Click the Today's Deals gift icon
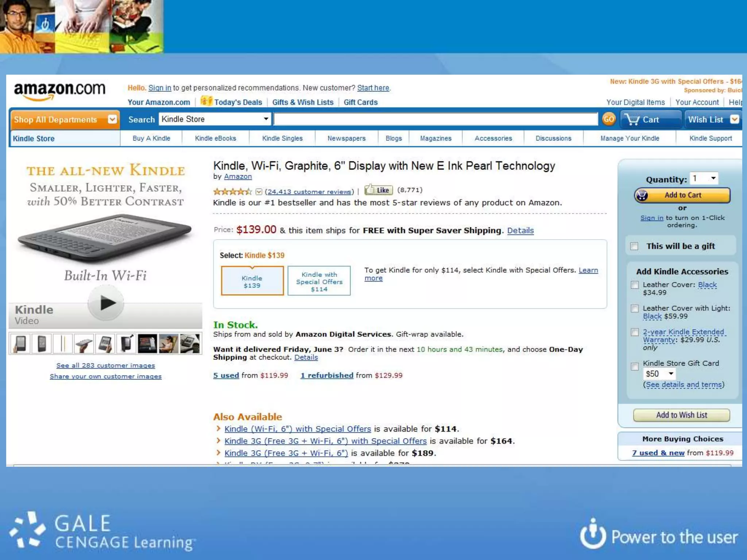 [x=206, y=101]
